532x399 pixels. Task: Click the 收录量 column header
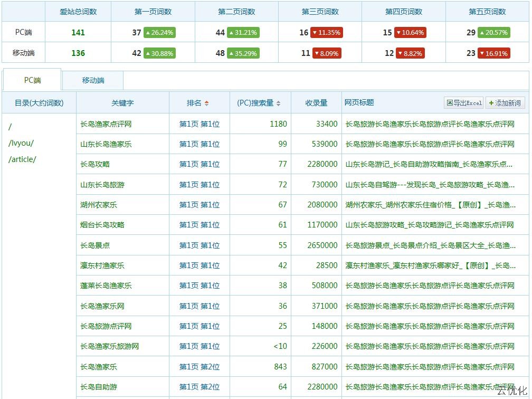coord(316,103)
